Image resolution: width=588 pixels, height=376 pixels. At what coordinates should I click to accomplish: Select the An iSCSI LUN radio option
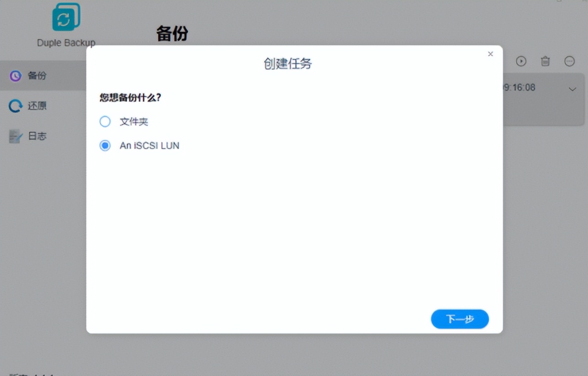105,145
